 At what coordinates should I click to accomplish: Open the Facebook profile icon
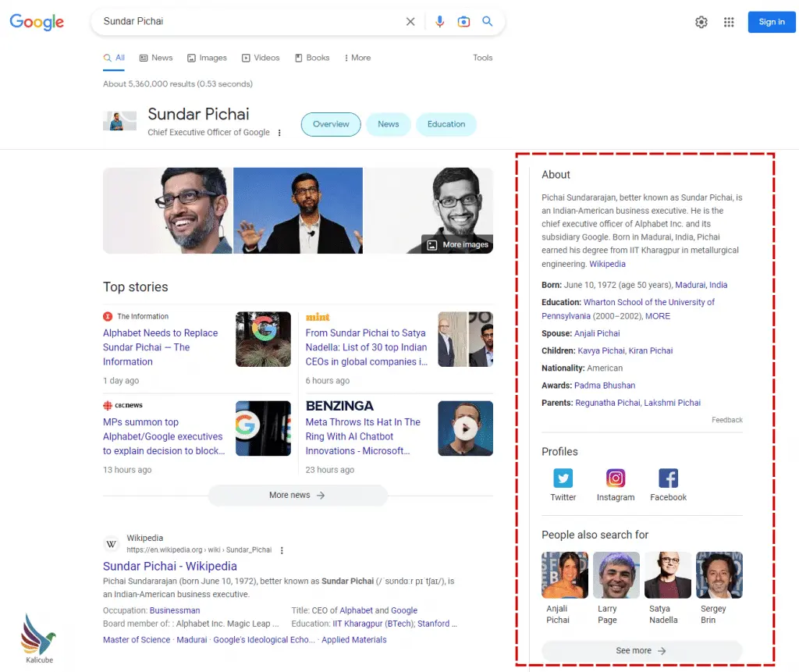pos(668,478)
